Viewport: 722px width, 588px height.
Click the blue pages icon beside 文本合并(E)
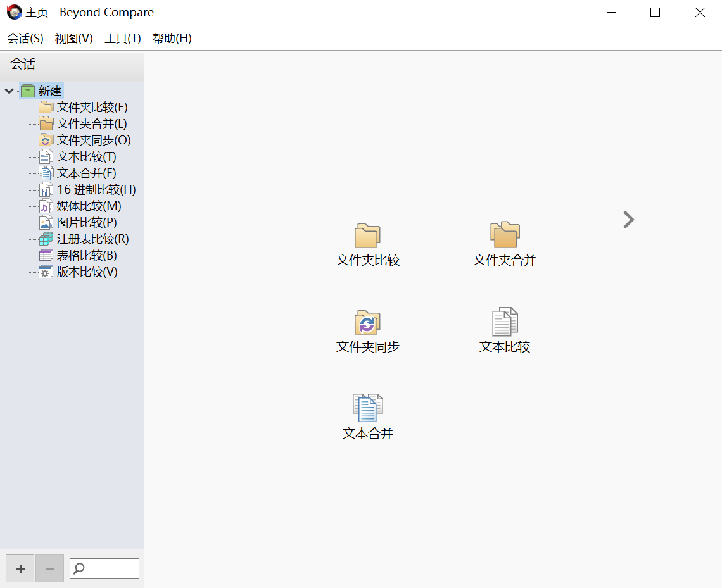[x=46, y=173]
